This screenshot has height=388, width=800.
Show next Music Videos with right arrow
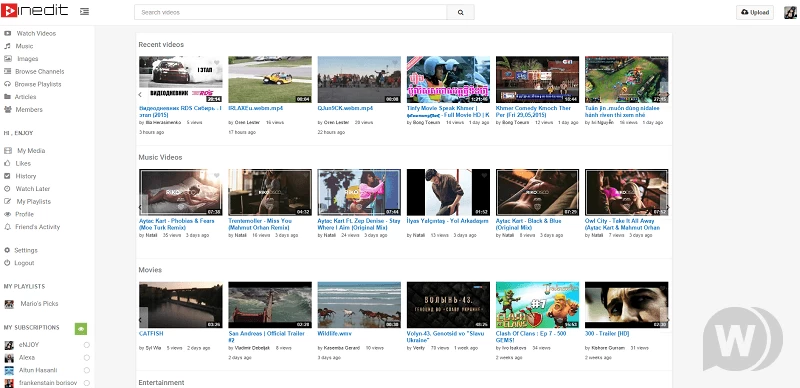coord(666,207)
